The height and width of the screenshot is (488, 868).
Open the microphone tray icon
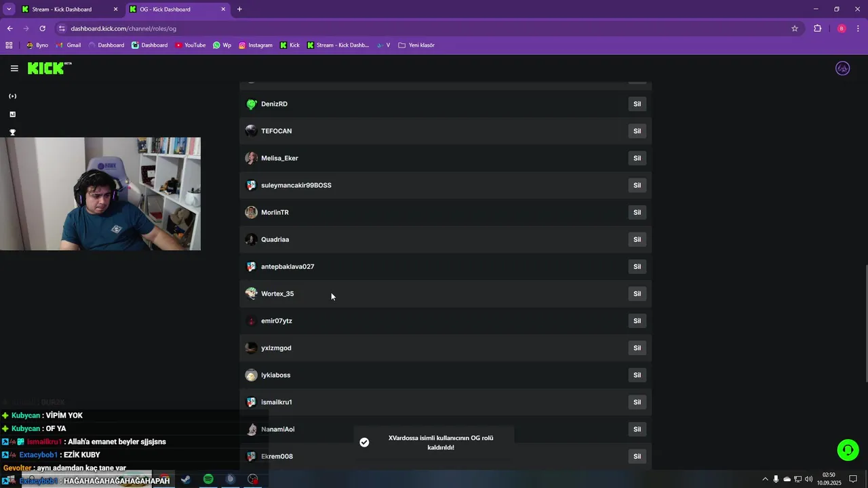776,479
